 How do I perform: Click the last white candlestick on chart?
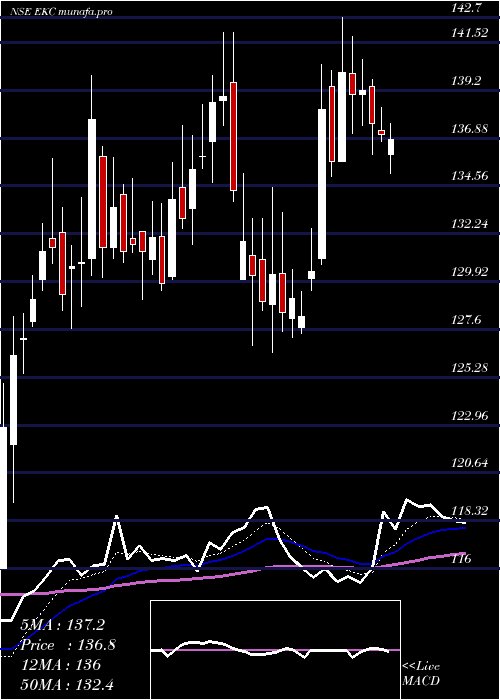click(x=391, y=147)
